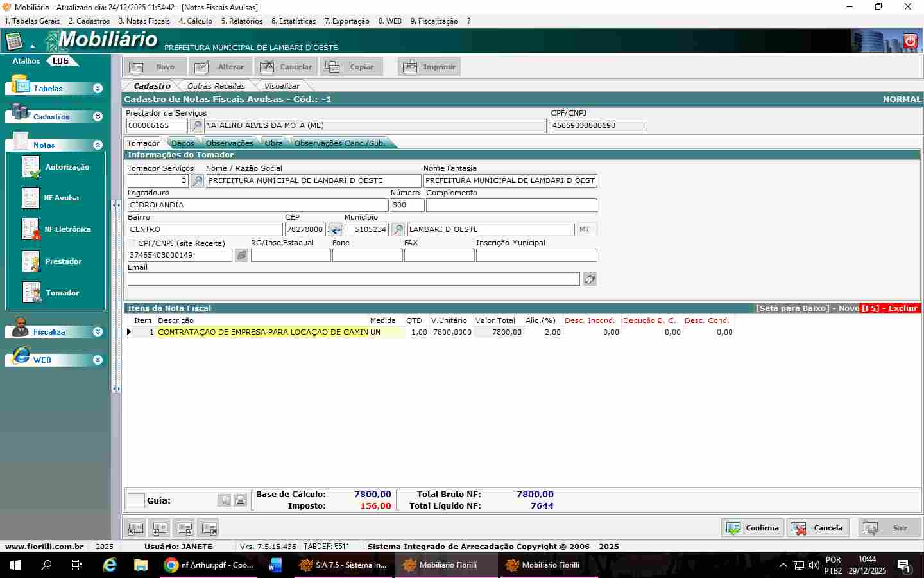
Task: Click the CEP lookup icon
Action: click(335, 230)
